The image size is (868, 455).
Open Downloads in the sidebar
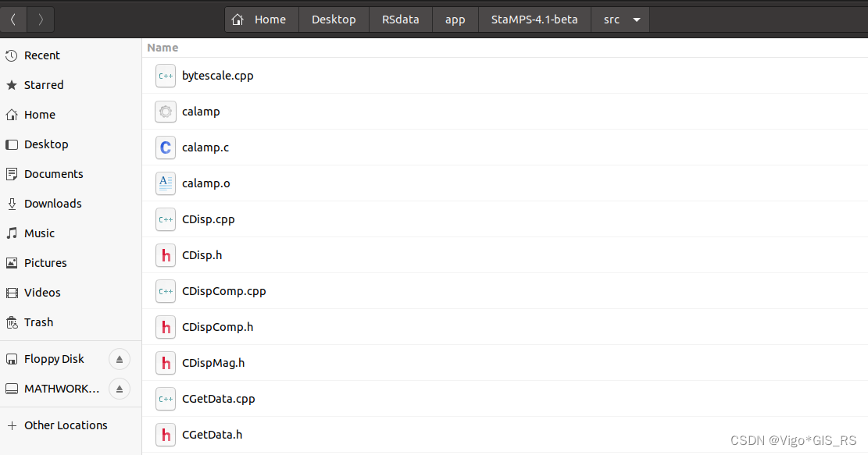pos(71,204)
